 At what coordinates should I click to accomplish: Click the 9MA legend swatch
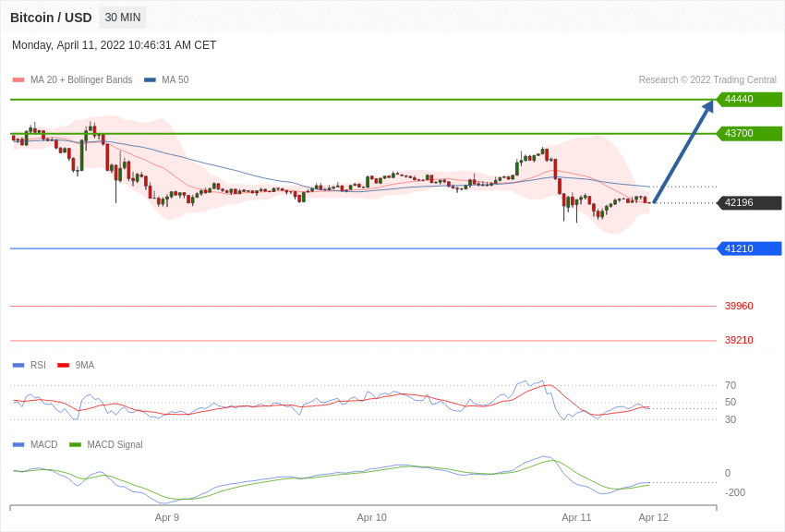tap(64, 366)
